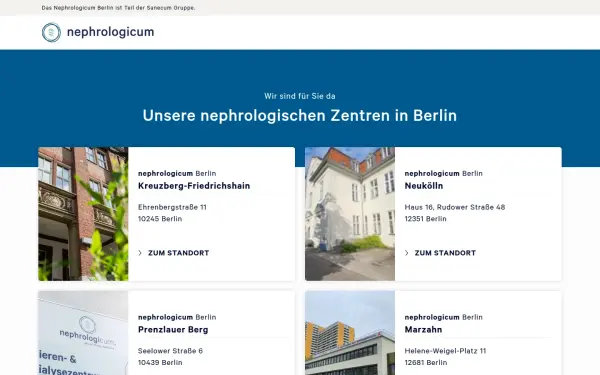Open the Marzahn high-rise building photo
Viewport: 600px width, 375px height.
tap(350, 333)
